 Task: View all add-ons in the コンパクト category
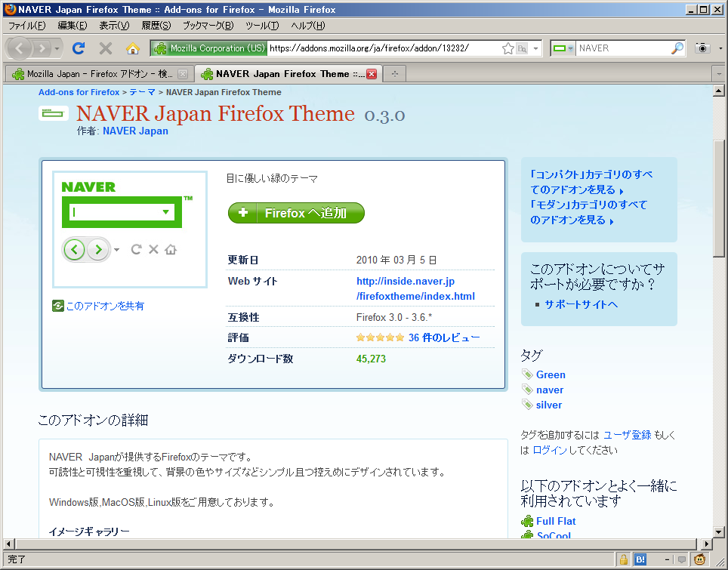coord(591,182)
